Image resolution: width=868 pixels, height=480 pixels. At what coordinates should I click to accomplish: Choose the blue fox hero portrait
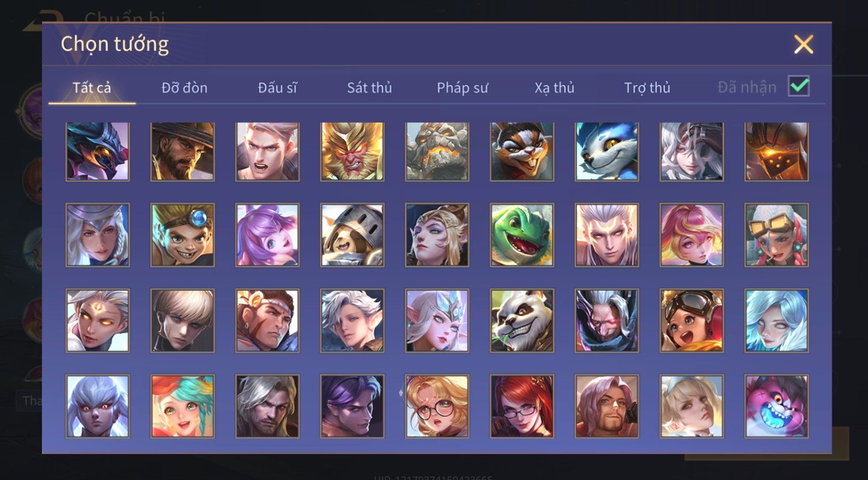[606, 152]
